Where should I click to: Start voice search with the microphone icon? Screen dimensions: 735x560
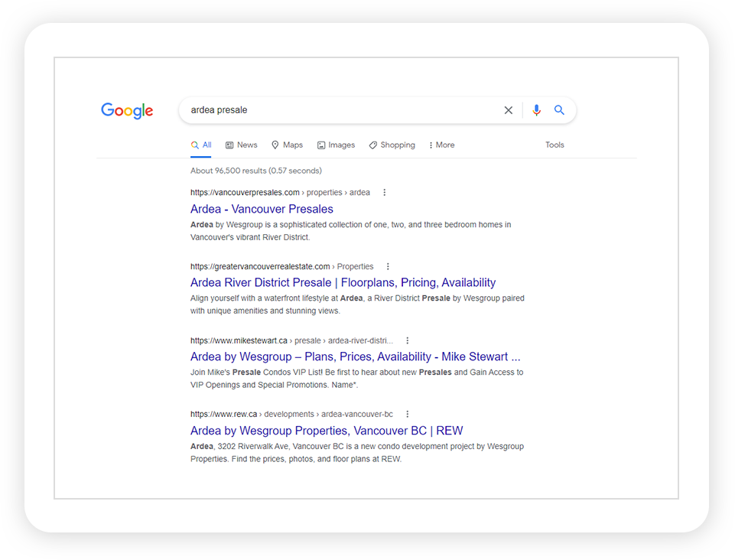536,110
